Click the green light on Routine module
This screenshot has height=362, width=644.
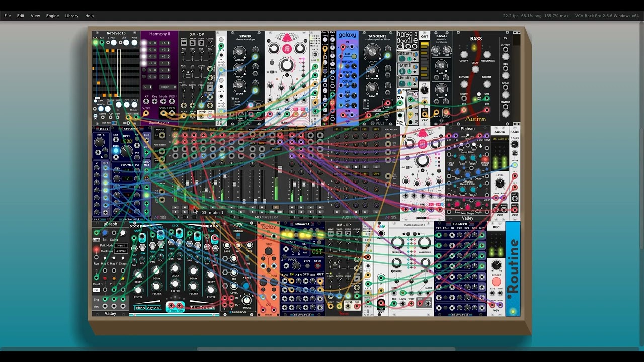(x=513, y=311)
